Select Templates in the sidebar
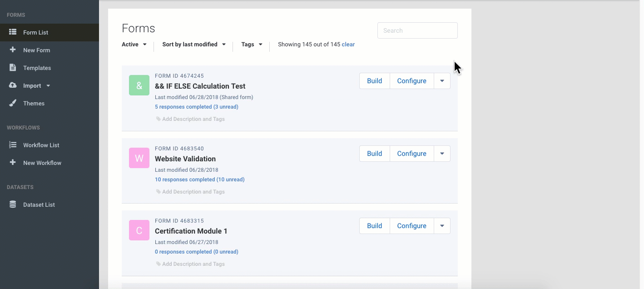The width and height of the screenshot is (644, 289). 37,68
